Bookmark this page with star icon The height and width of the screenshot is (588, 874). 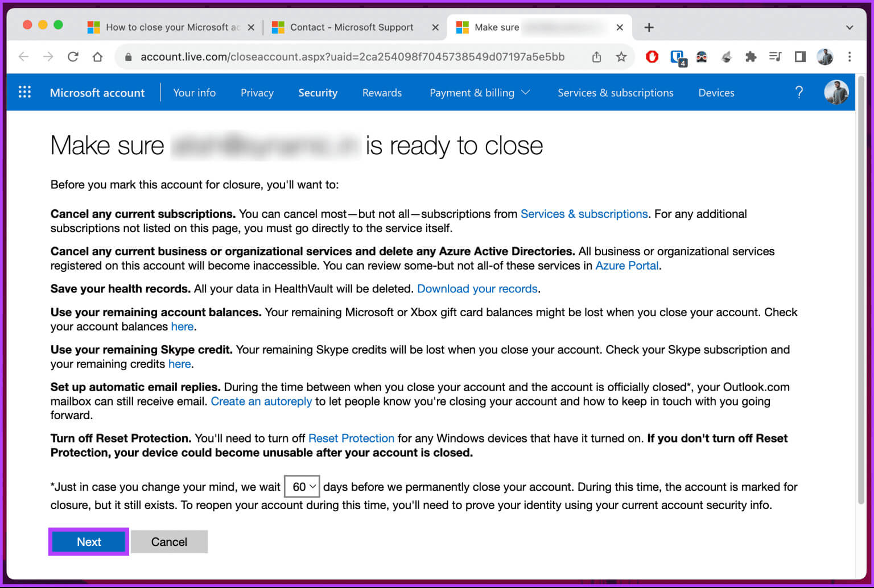tap(621, 57)
